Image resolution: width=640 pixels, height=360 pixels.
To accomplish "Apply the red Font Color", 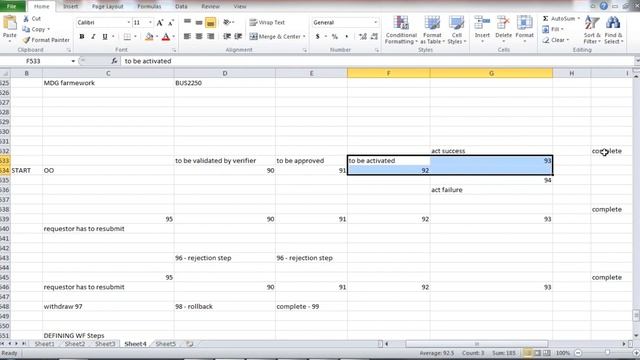I will point(166,37).
